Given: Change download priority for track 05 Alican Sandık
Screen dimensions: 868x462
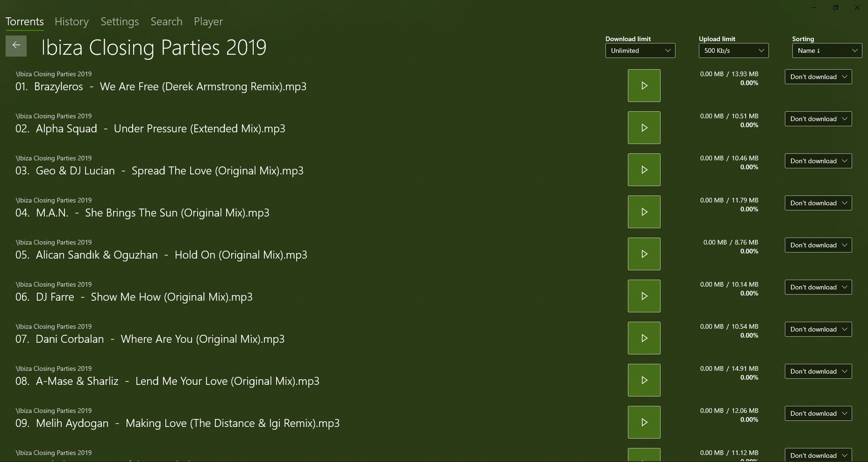Looking at the screenshot, I should click(818, 245).
